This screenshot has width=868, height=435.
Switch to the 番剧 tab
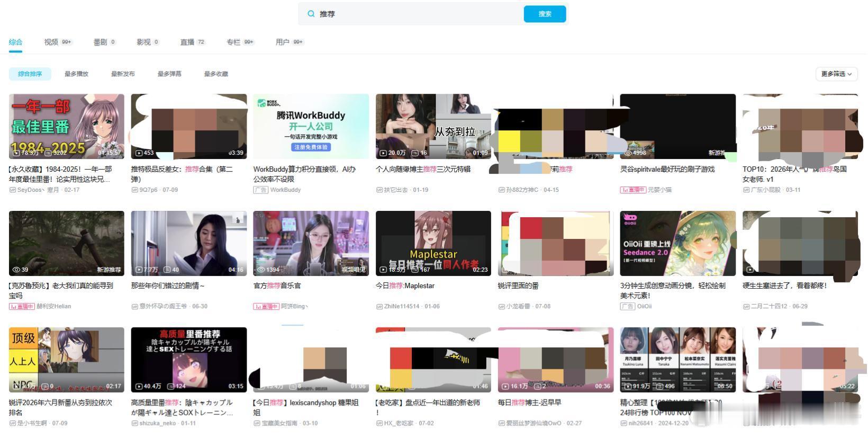(x=105, y=42)
